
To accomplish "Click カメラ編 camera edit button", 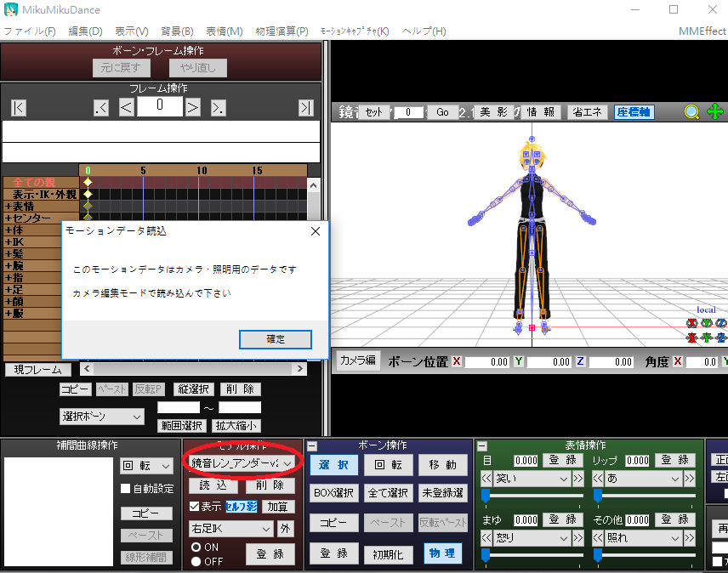I will pos(357,360).
